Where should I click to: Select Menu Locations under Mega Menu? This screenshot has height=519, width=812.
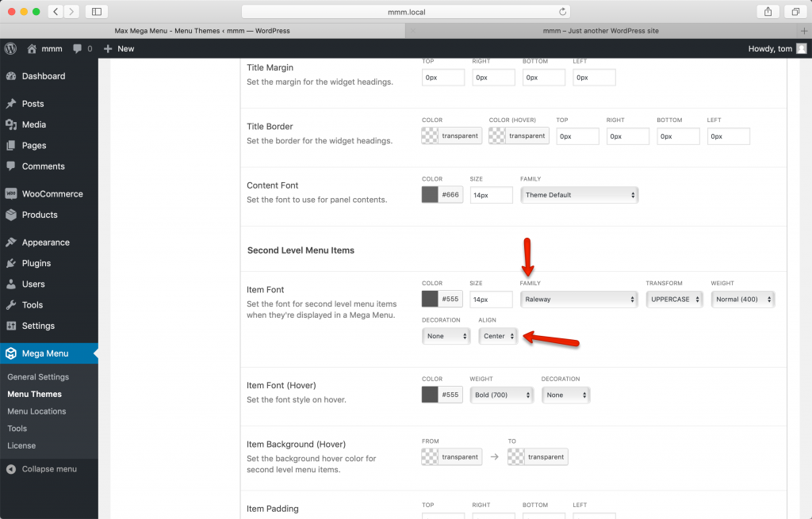38,410
